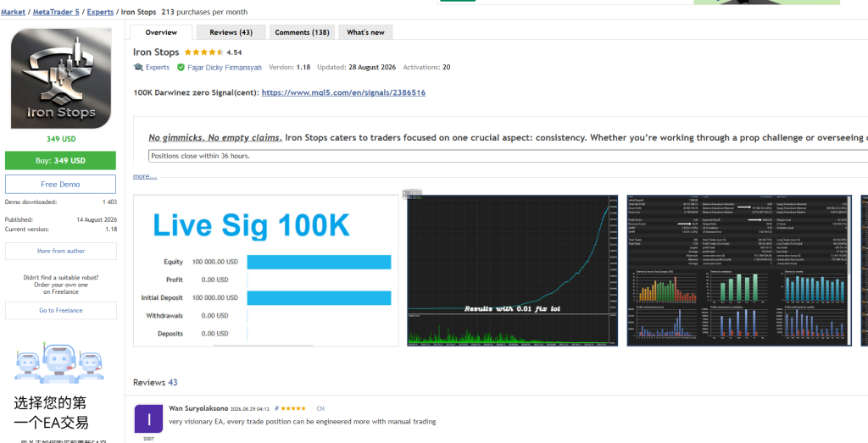868x443 pixels.
Task: Switch to the Reviews (43) tab
Action: coord(231,32)
